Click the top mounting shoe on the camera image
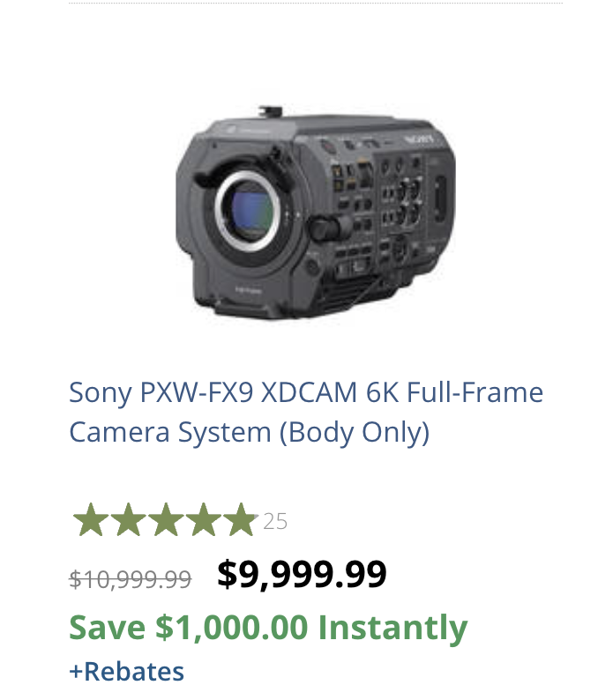 tap(270, 111)
